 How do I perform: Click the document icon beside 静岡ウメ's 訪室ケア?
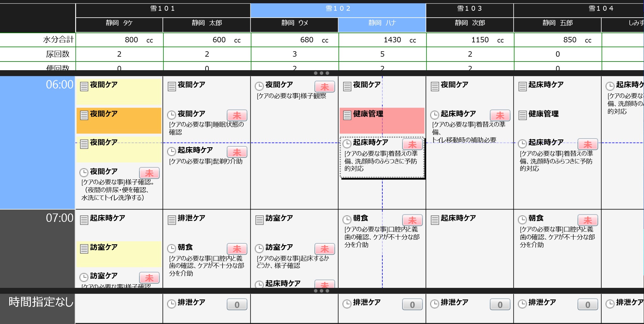(x=260, y=220)
